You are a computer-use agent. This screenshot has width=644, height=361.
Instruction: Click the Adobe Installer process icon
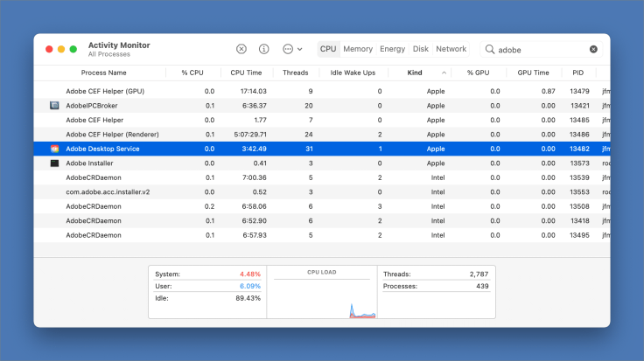(x=54, y=163)
